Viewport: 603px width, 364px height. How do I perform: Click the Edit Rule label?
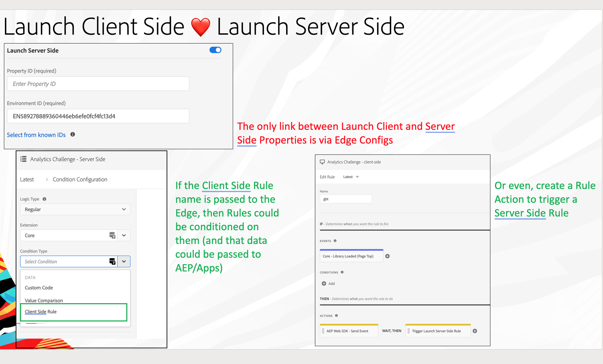tap(327, 177)
